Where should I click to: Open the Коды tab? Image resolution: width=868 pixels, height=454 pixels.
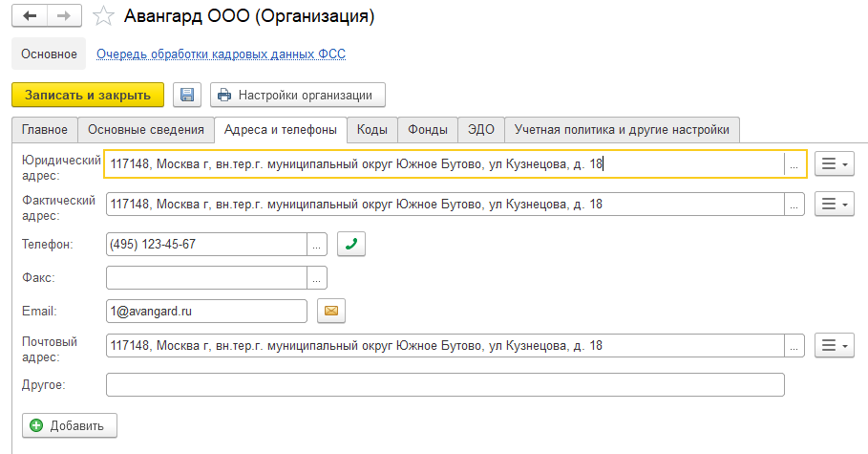coord(371,130)
